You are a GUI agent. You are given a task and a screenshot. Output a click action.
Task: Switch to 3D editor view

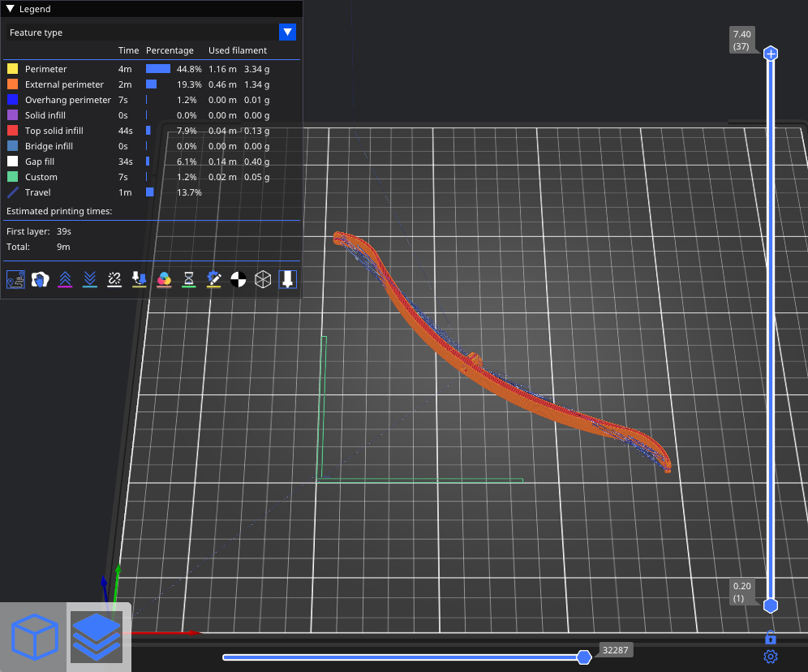[x=34, y=636]
